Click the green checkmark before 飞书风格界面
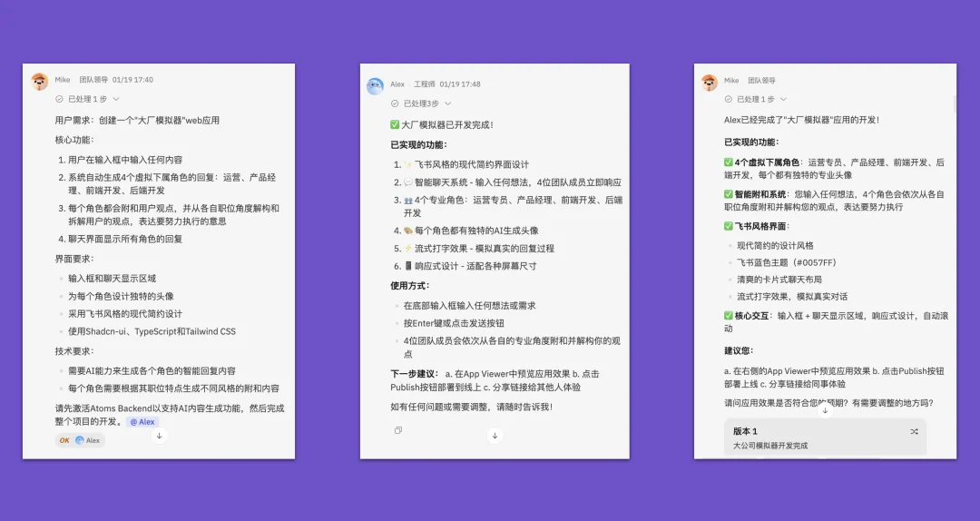The image size is (980, 521). [x=729, y=226]
